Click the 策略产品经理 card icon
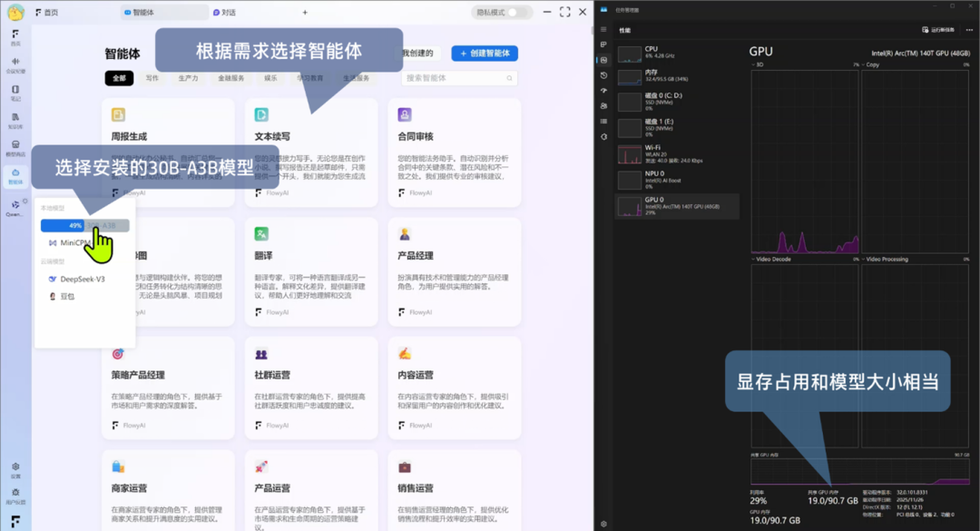Screen dimensions: 980x531 [x=118, y=353]
